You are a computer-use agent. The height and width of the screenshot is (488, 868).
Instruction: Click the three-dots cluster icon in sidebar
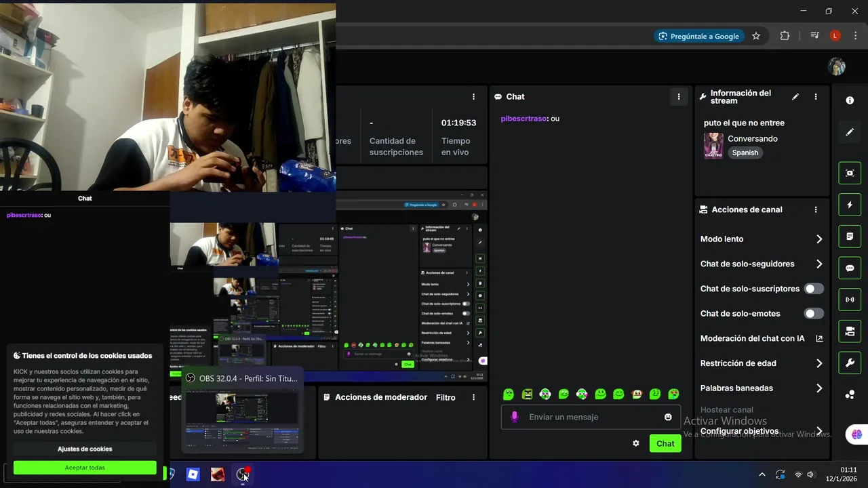[850, 394]
